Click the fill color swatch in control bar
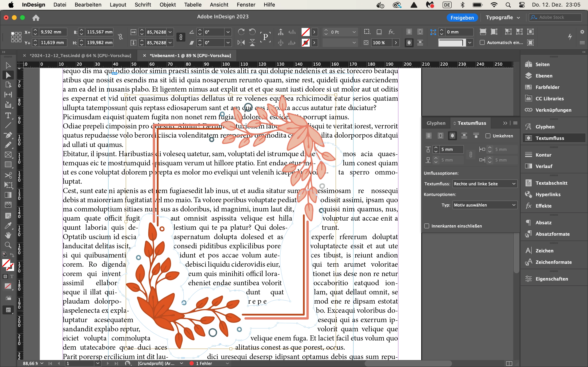588x367 pixels. click(x=305, y=32)
